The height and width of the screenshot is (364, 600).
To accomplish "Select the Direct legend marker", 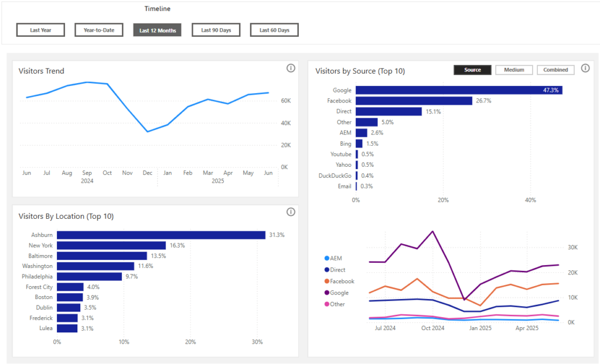I will tap(326, 270).
